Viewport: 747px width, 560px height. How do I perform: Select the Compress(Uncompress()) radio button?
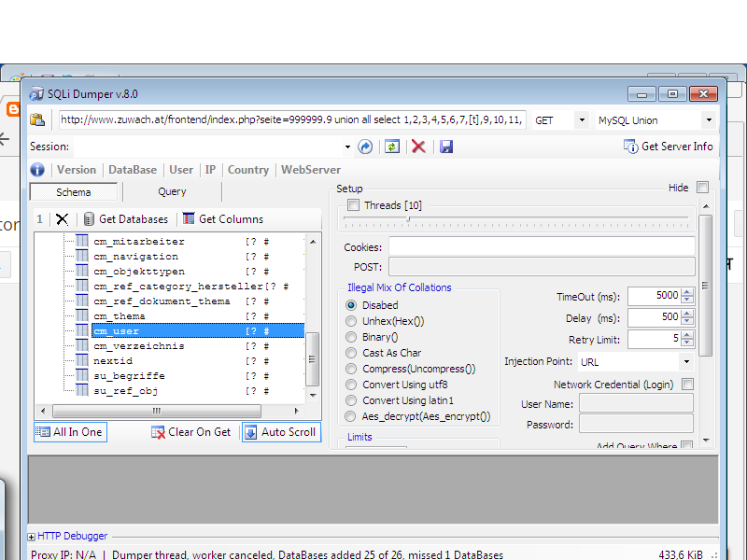coord(351,369)
